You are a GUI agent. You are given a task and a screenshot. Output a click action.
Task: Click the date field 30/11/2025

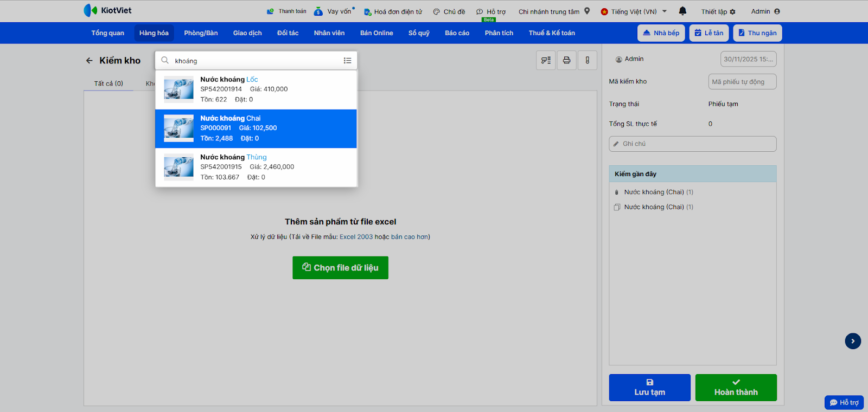click(748, 59)
